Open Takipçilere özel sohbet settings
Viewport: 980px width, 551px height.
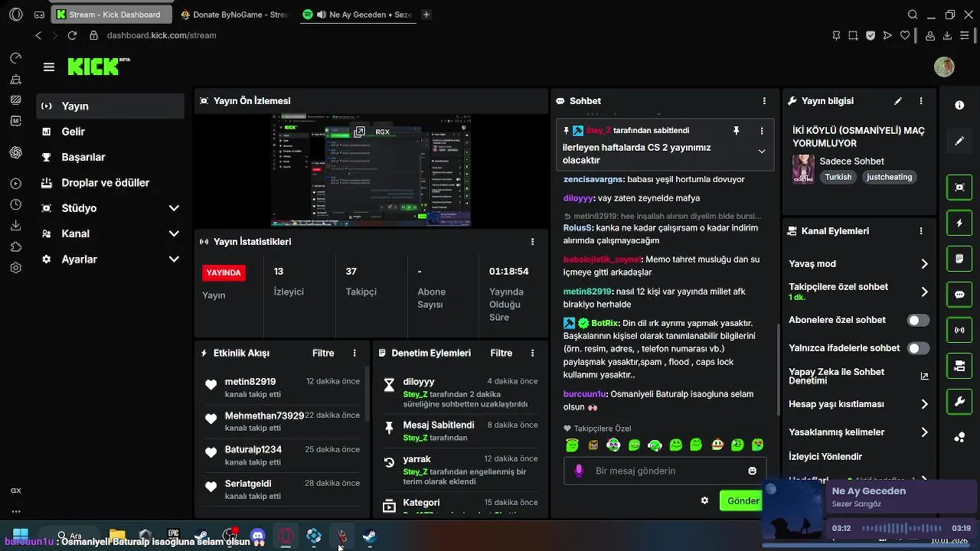tap(858, 292)
